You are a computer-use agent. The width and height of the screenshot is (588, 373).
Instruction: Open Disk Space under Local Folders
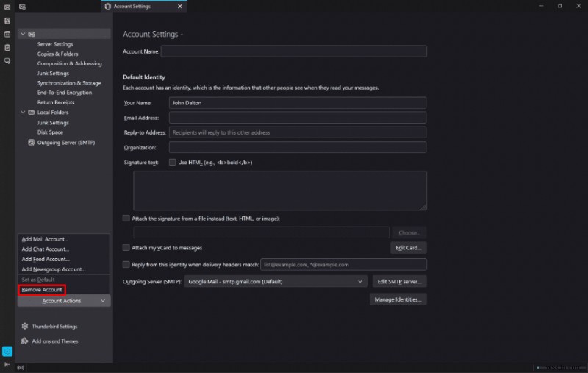[x=50, y=132]
